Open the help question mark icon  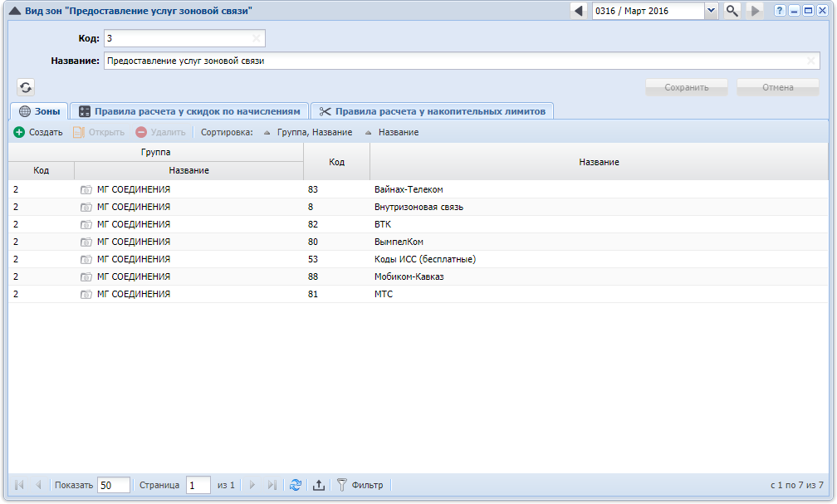(x=780, y=11)
